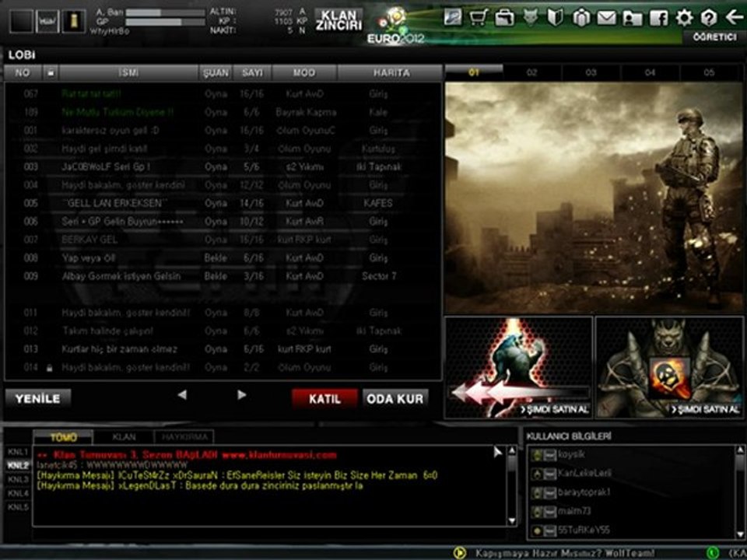This screenshot has width=747, height=560.
Task: Open the clan shield icon
Action: click(x=556, y=18)
